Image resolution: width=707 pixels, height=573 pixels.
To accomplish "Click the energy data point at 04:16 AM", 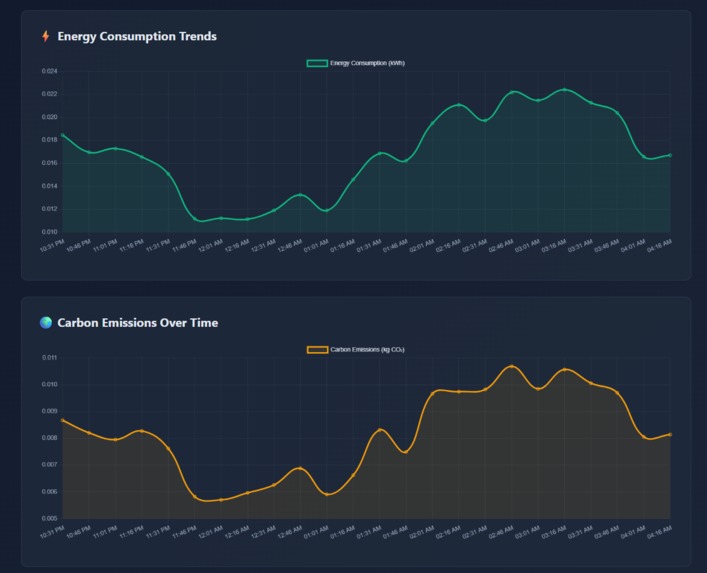I will pyautogui.click(x=670, y=155).
